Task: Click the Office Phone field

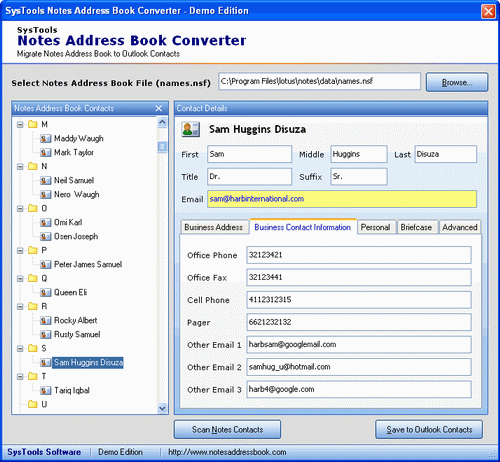Action: 359,255
